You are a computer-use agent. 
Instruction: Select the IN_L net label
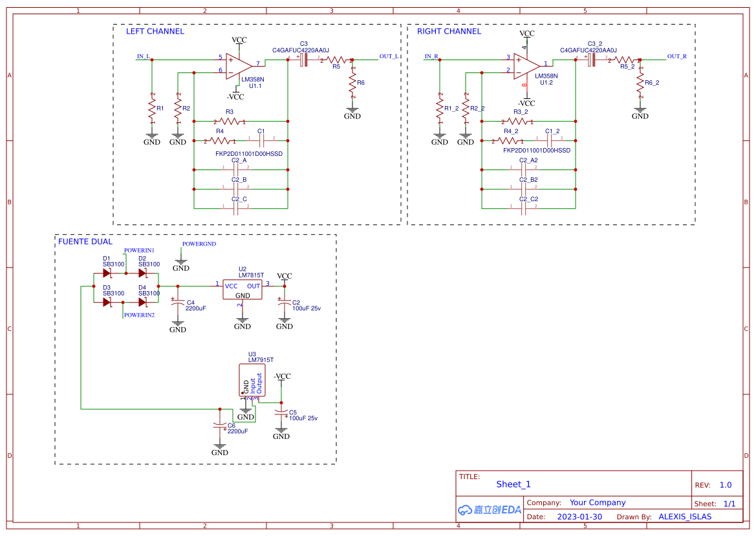[x=142, y=56]
